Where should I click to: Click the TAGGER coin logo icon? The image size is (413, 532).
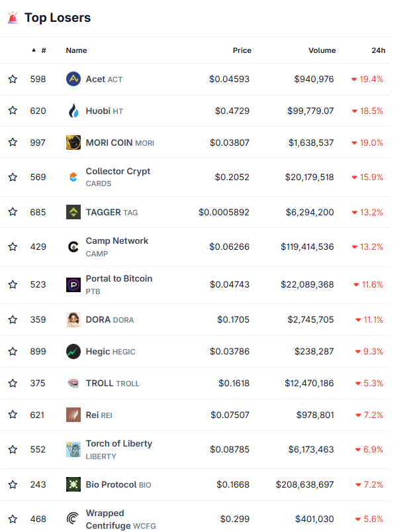pos(73,212)
